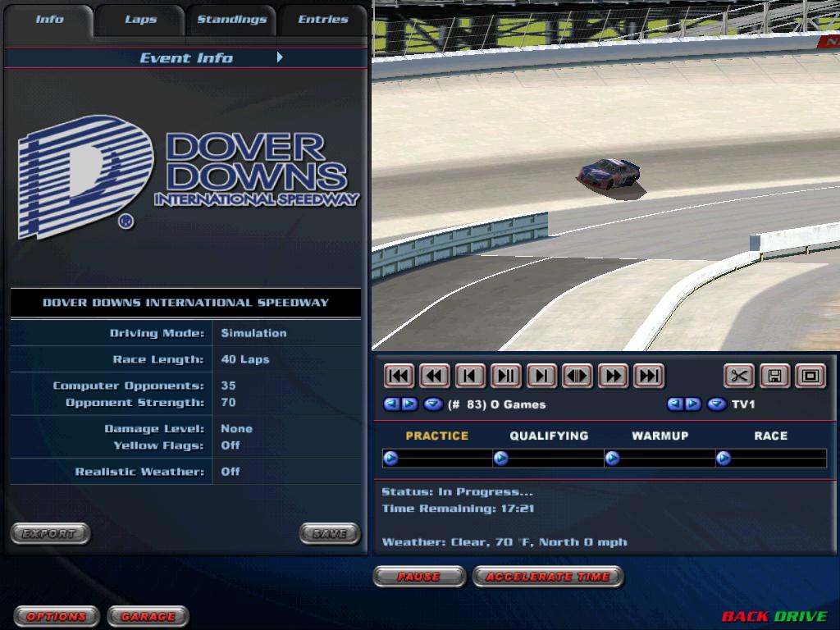Open driver list dropdown next to #83

433,404
